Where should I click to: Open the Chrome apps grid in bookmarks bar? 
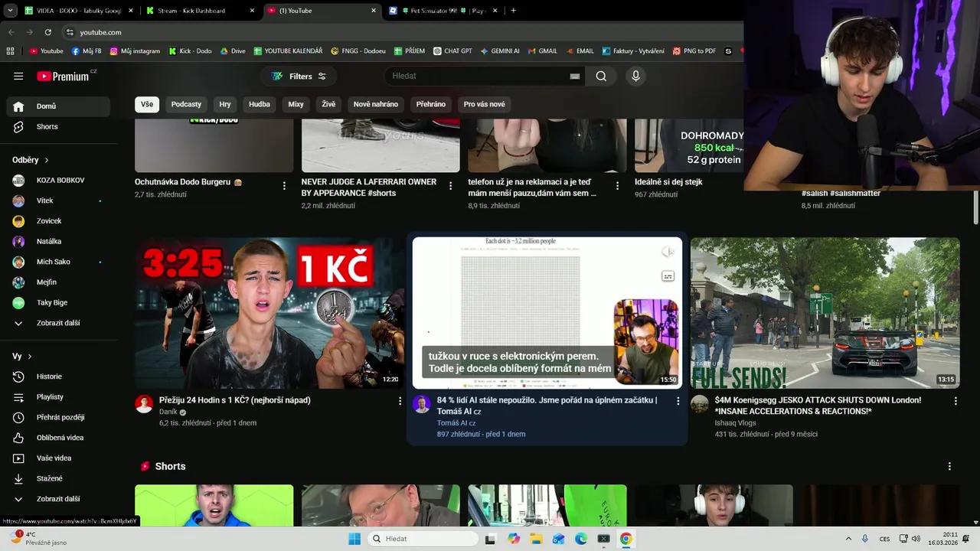(10, 51)
